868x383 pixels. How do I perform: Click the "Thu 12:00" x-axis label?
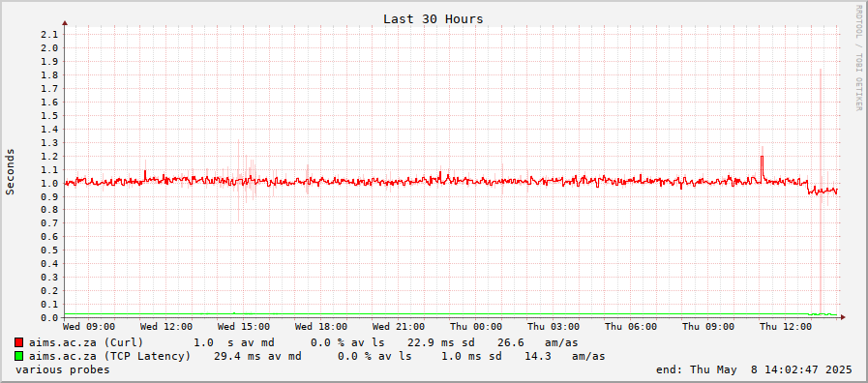787,327
